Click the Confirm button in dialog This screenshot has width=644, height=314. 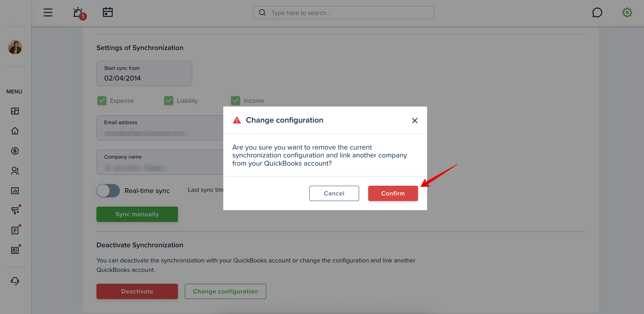(393, 193)
